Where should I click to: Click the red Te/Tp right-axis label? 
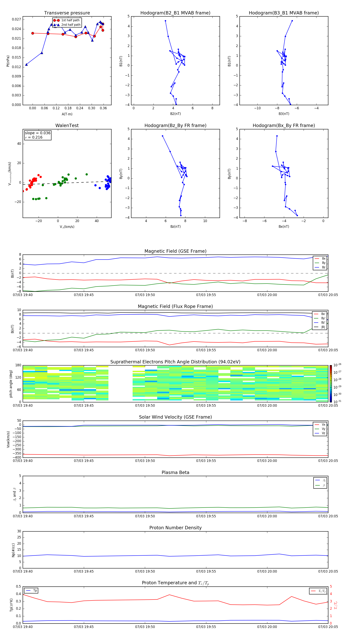tap(336, 605)
